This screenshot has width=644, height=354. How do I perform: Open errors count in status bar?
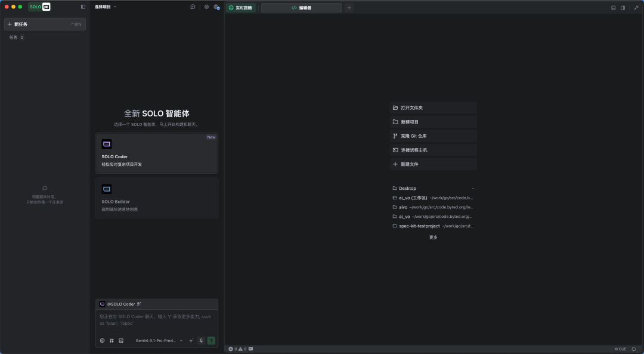click(x=233, y=349)
